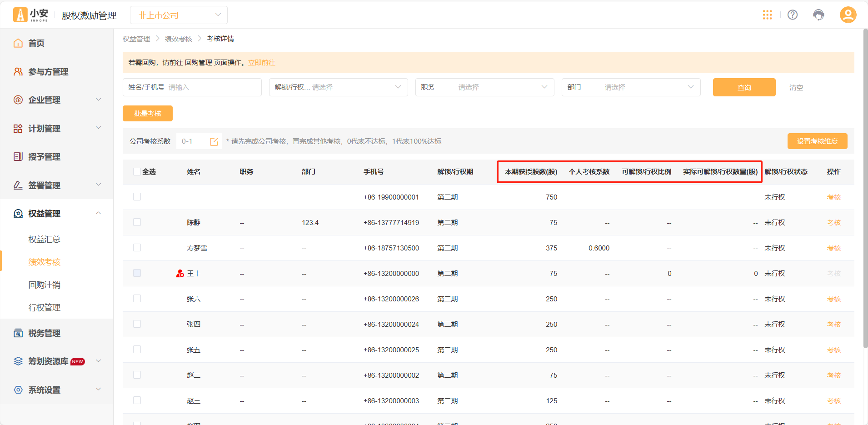Click the vertical page scrollbar
The height and width of the screenshot is (425, 868).
click(865, 189)
